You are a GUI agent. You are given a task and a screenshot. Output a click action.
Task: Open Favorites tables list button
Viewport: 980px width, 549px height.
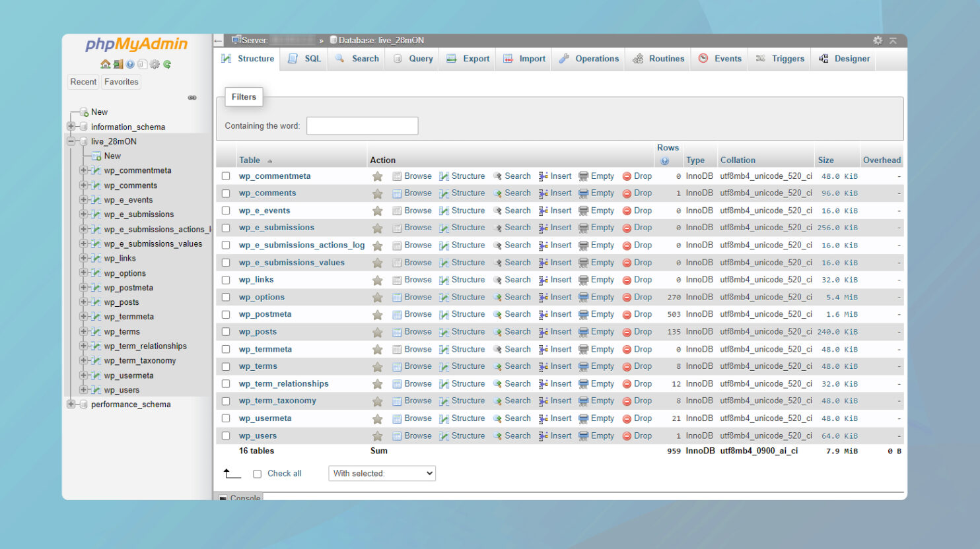point(122,82)
